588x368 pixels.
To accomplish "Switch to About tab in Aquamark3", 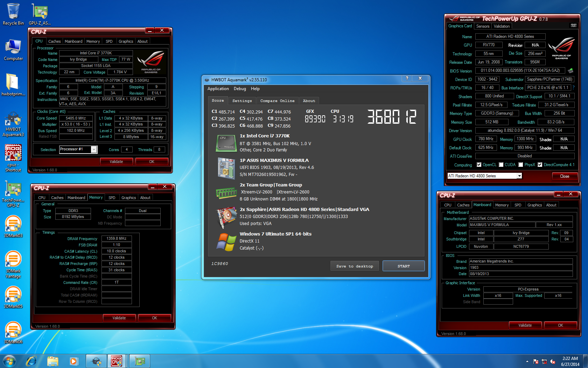I will [309, 101].
